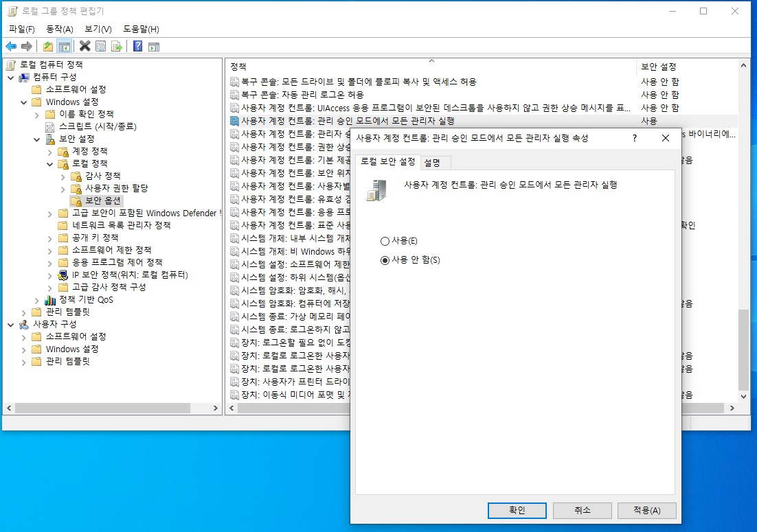The image size is (757, 532).
Task: Collapse the 사용자 구성 node
Action: pyautogui.click(x=10, y=325)
